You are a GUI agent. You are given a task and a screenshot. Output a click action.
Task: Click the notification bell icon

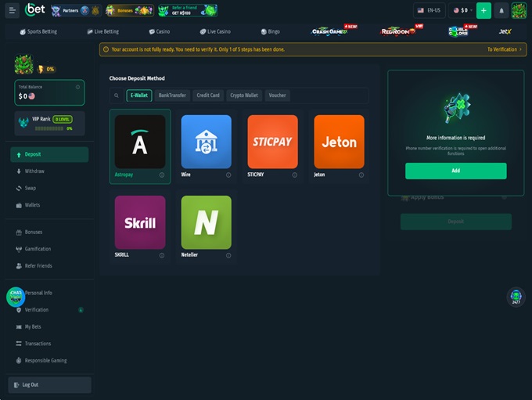(x=501, y=10)
